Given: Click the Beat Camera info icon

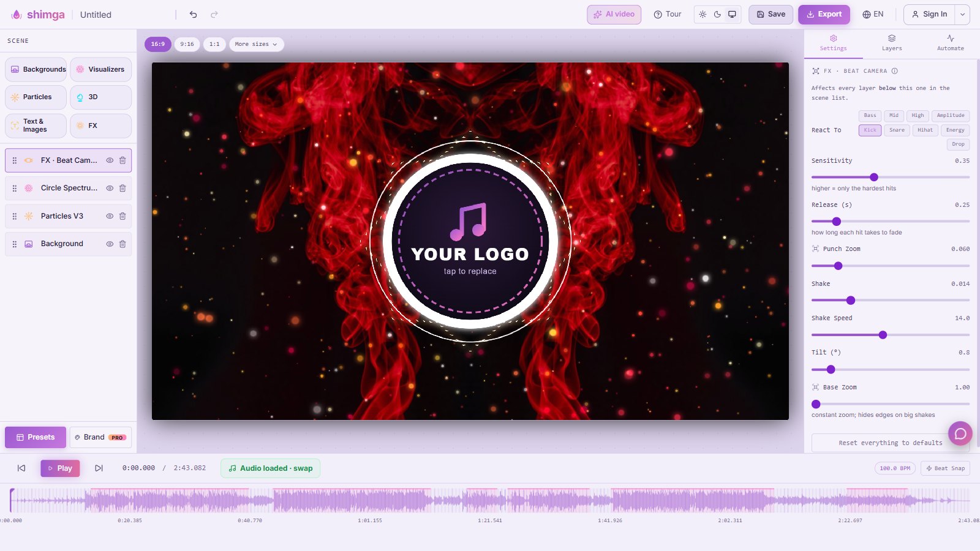Looking at the screenshot, I should pos(895,71).
